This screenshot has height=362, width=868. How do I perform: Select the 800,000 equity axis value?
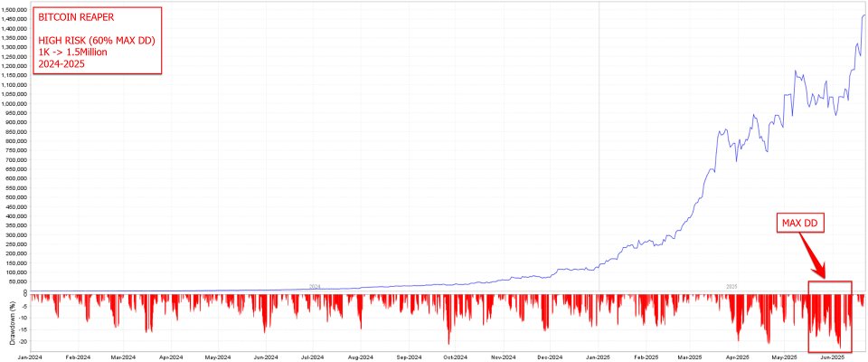pos(17,141)
